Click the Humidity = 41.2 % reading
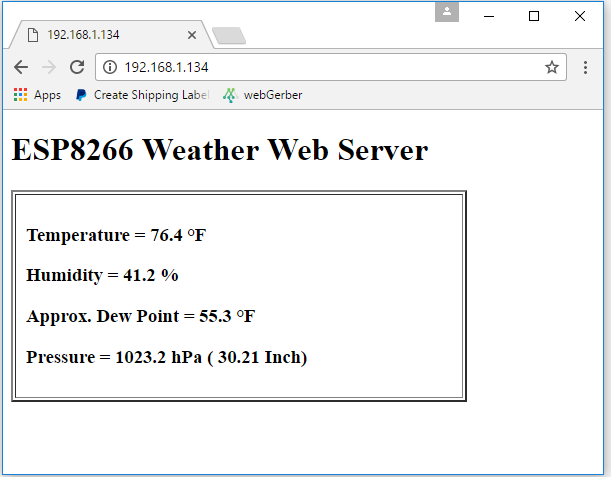The height and width of the screenshot is (477, 611). coord(102,275)
